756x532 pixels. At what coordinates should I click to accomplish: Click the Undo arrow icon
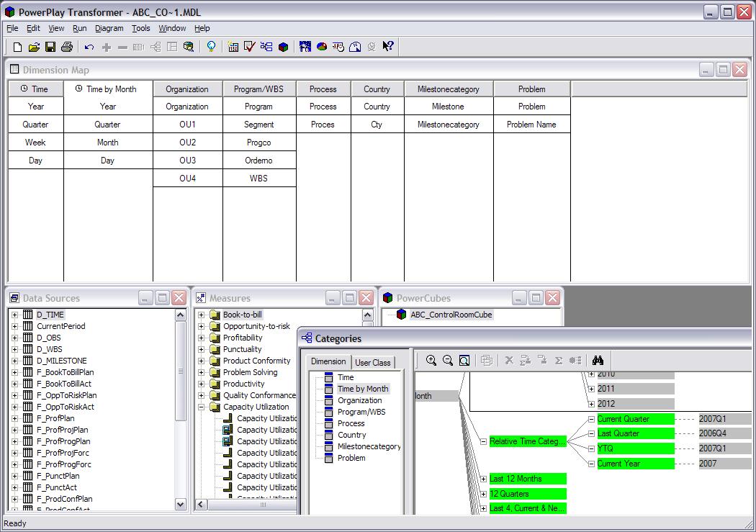pos(89,47)
